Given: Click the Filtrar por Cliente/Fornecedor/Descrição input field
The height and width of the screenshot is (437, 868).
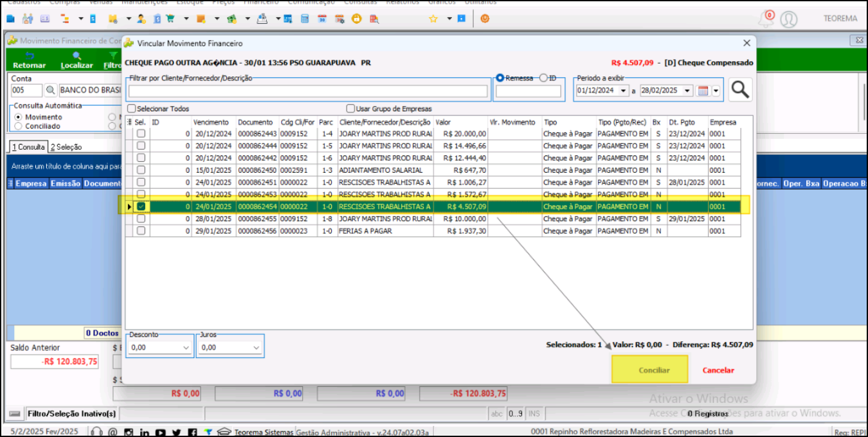Looking at the screenshot, I should (308, 91).
